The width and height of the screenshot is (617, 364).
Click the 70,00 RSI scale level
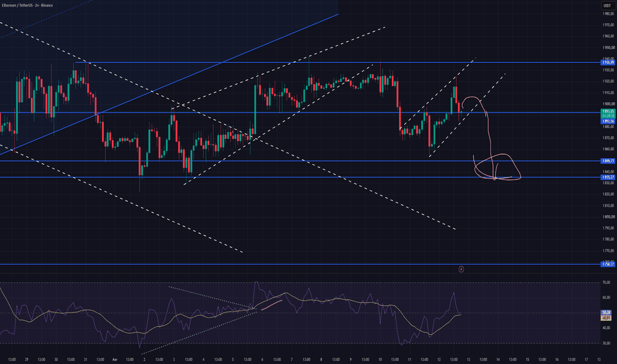tap(606, 283)
